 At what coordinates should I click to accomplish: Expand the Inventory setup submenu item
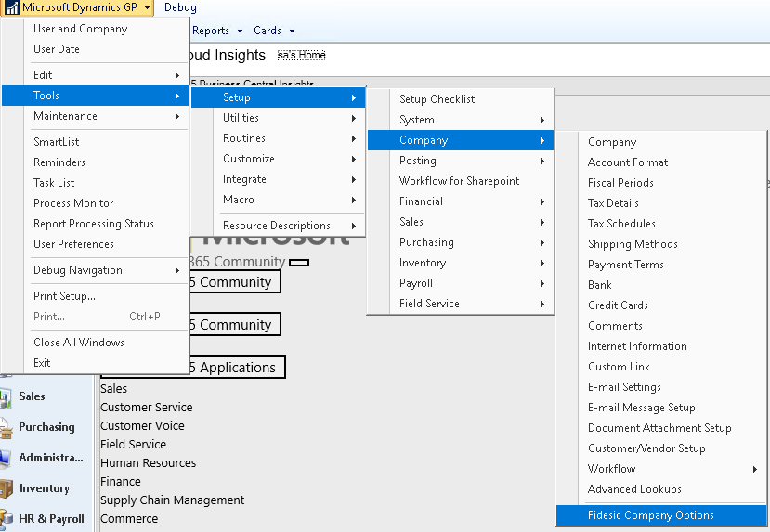point(461,263)
